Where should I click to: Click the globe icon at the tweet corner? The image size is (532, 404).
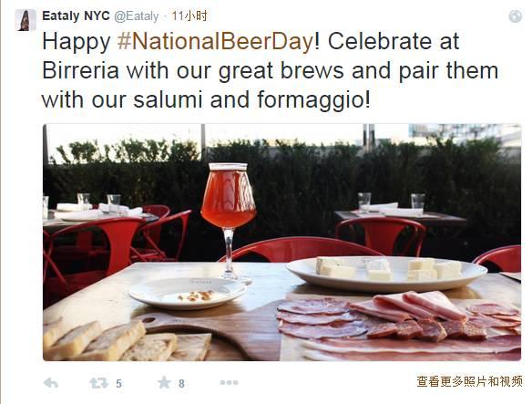coord(516,16)
